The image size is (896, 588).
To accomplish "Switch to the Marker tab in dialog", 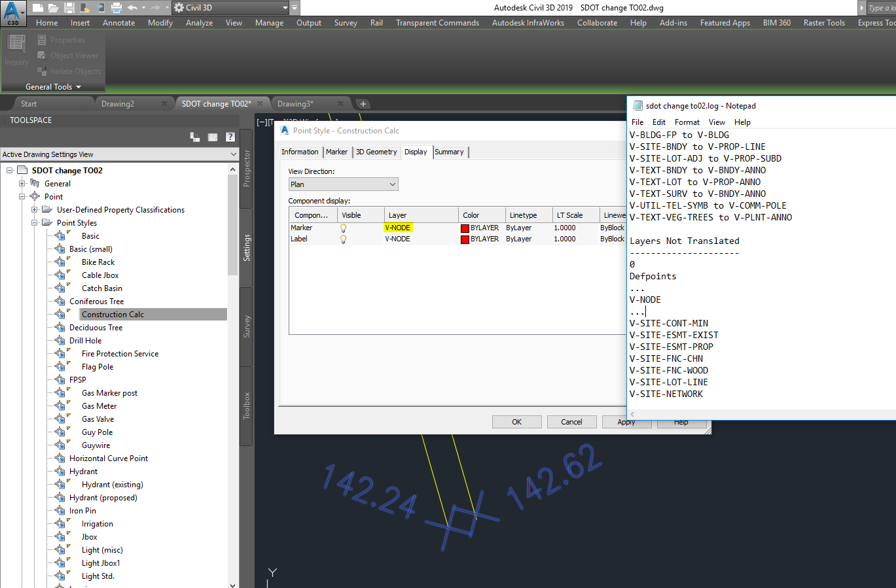I will [x=337, y=152].
